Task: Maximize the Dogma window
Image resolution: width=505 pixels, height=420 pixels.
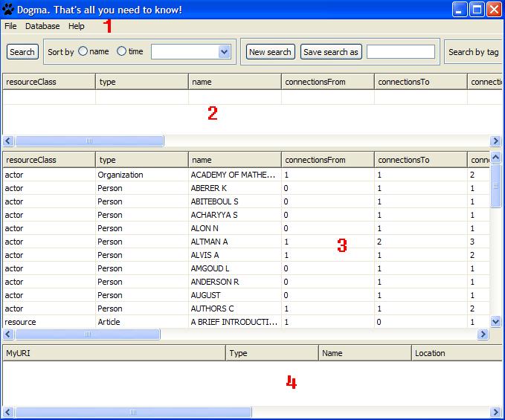Action: pyautogui.click(x=477, y=9)
